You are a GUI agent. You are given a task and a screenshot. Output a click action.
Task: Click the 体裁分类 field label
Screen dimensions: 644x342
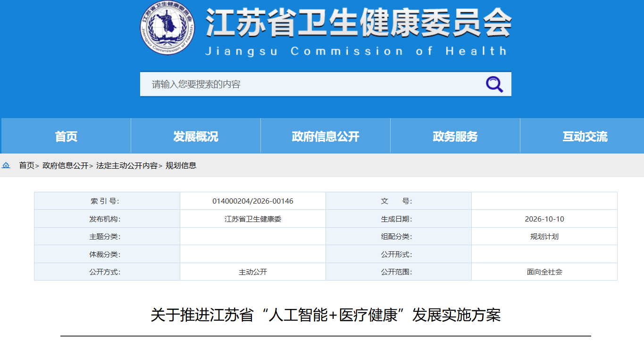(105, 255)
